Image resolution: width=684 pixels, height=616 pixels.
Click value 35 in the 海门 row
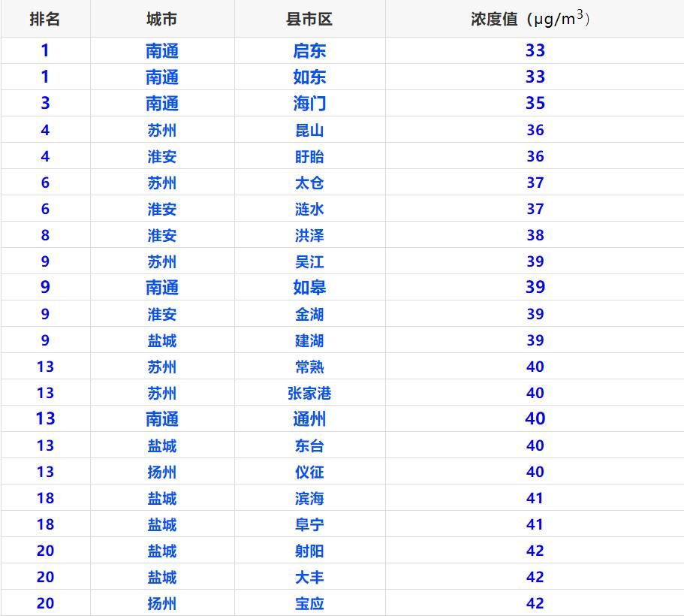click(535, 104)
